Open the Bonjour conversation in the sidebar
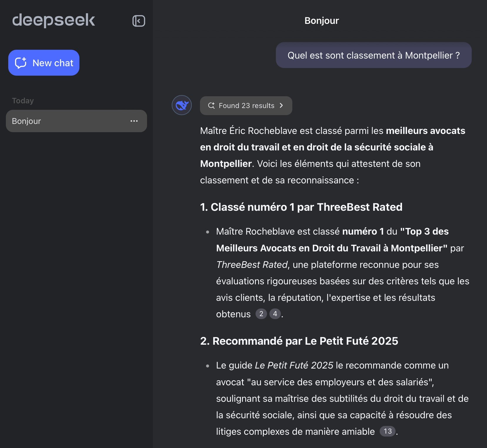Screen dimensions: 487x448 point(76,121)
